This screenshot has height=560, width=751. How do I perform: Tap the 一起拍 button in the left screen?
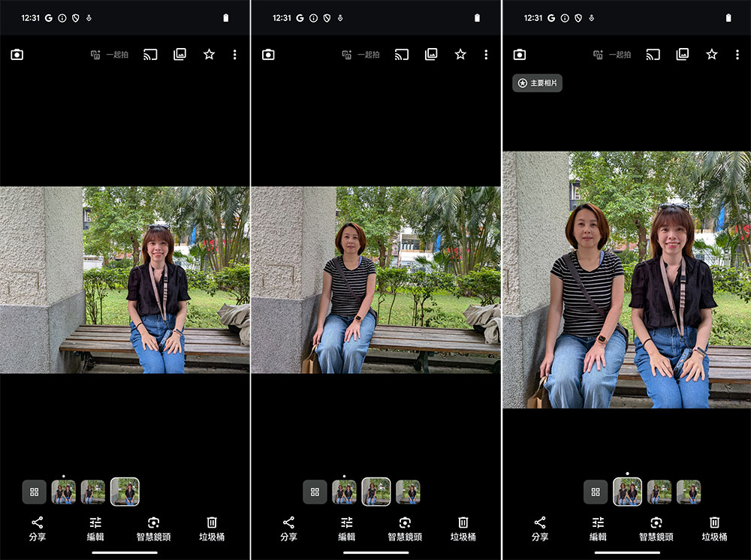click(x=110, y=55)
